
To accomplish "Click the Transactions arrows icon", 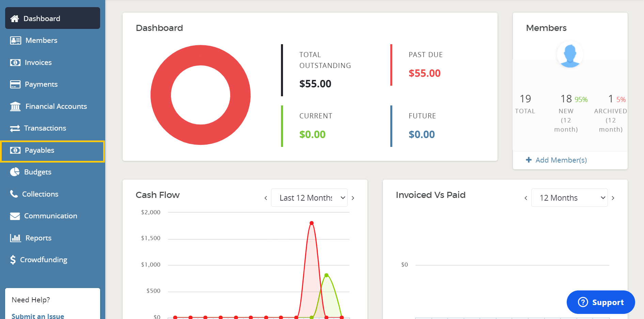I will click(x=15, y=128).
